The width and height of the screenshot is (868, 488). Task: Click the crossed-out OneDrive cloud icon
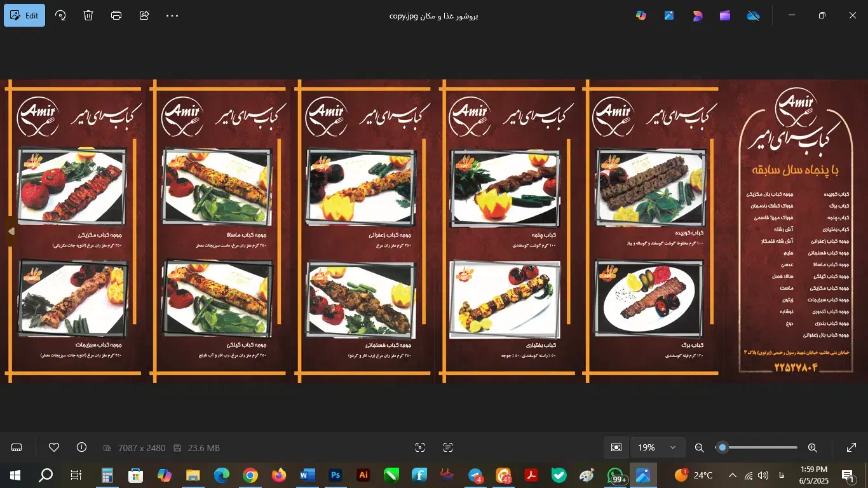point(753,15)
